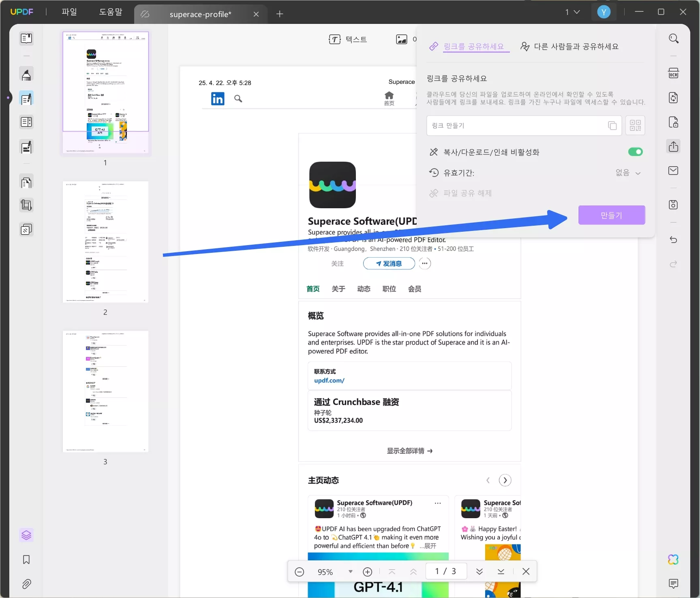Open the Page Tools watermark icon
This screenshot has height=598, width=700.
pyautogui.click(x=26, y=230)
